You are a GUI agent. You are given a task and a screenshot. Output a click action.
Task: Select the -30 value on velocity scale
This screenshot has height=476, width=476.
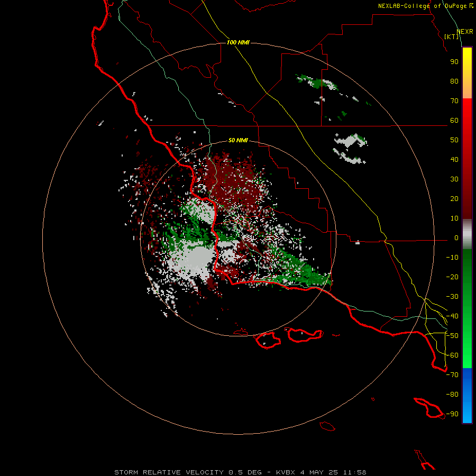tap(452, 297)
